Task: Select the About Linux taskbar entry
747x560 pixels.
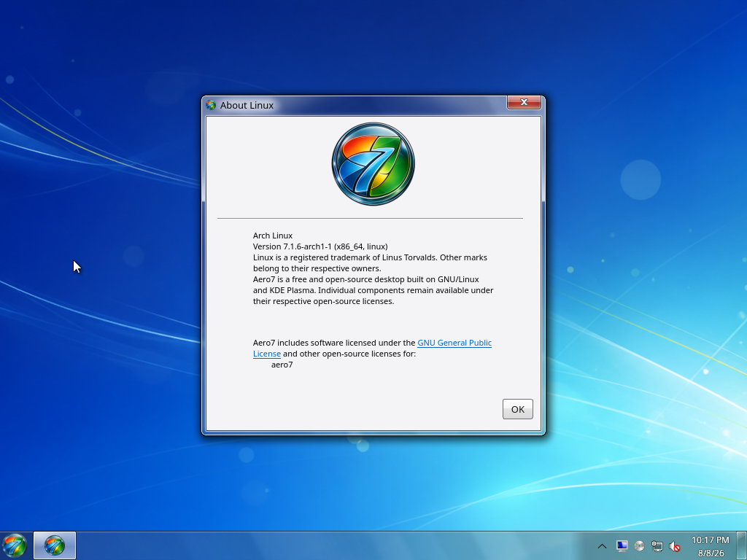Action: click(x=54, y=545)
